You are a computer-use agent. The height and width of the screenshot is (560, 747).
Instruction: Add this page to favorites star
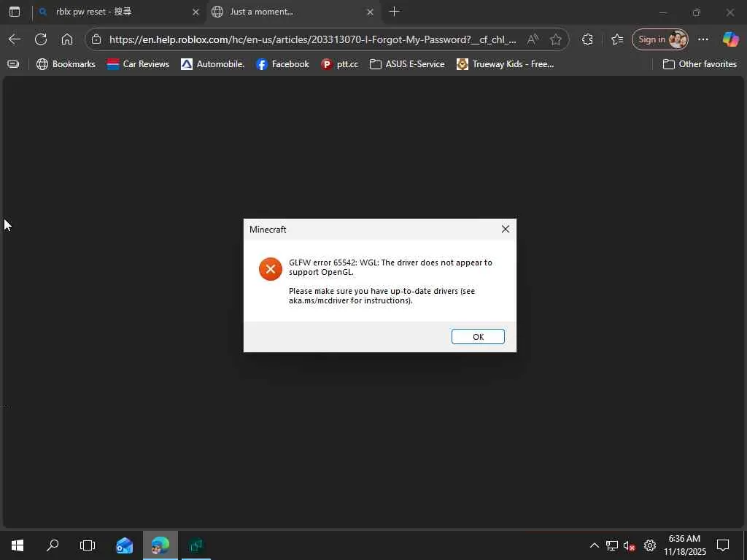pos(555,39)
